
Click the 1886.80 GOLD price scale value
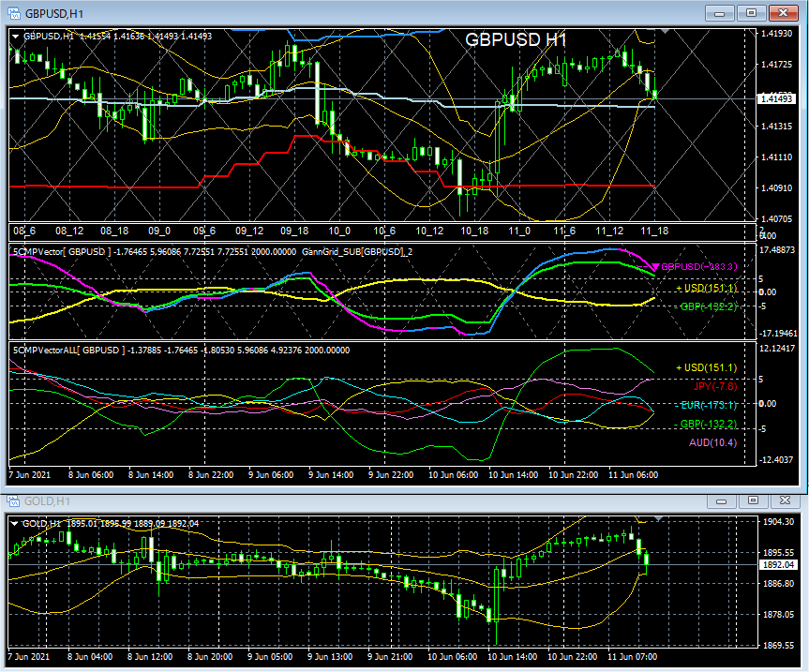click(x=779, y=584)
